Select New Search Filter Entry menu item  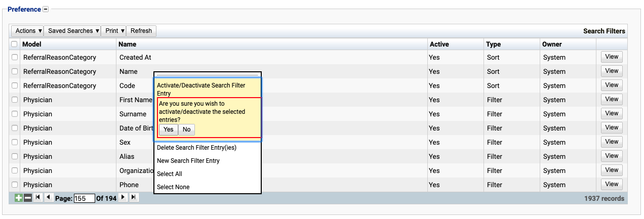[188, 161]
